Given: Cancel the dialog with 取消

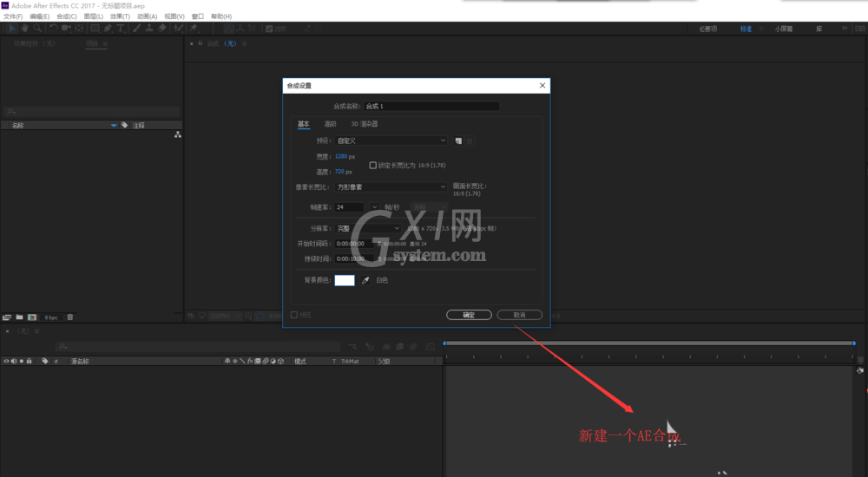Looking at the screenshot, I should [x=519, y=315].
